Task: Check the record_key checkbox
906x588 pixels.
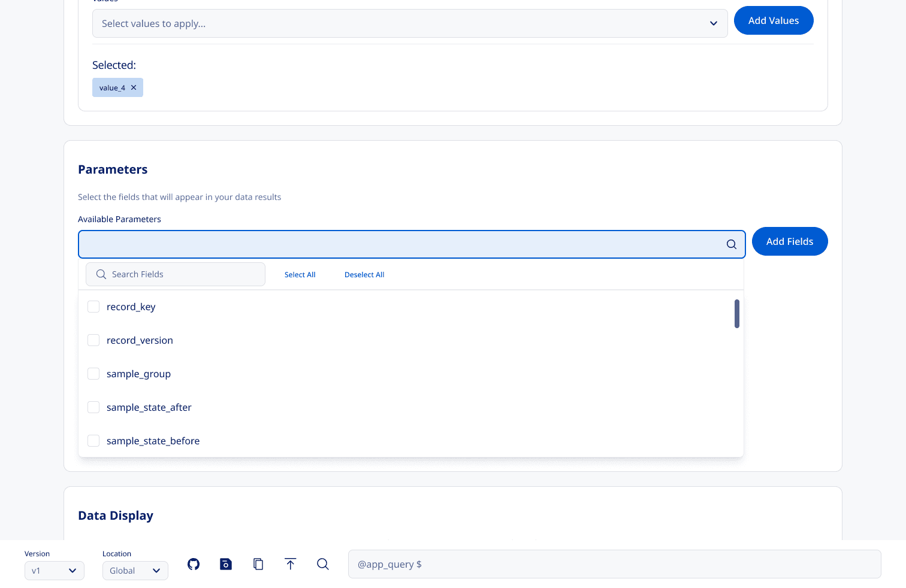Action: (x=93, y=307)
